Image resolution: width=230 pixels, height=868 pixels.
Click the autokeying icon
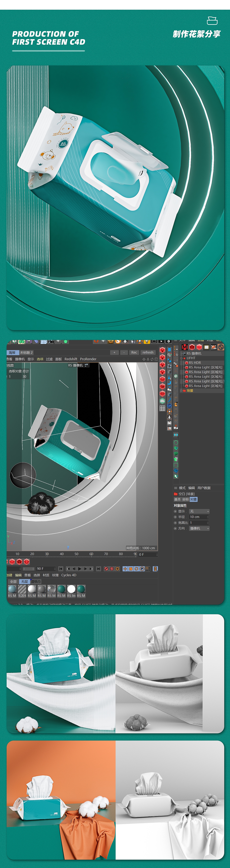click(112, 569)
